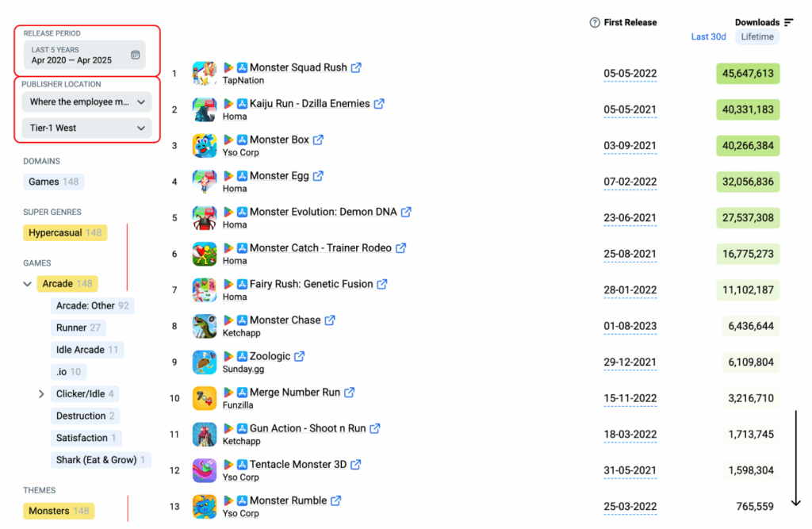Expand the Clicker/Idle genre chevron
The height and width of the screenshot is (529, 812).
tap(41, 393)
